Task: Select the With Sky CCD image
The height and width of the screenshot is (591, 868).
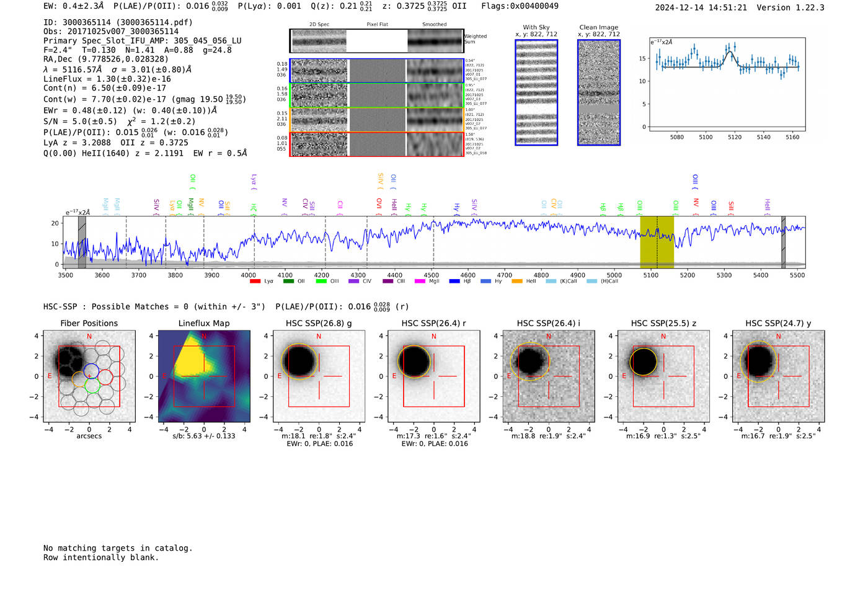Action: [x=536, y=92]
